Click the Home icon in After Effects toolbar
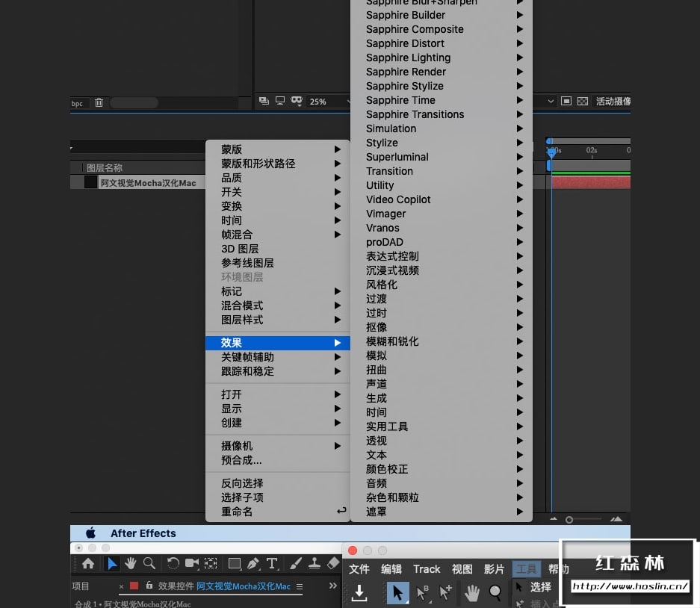700x608 pixels. 88,564
